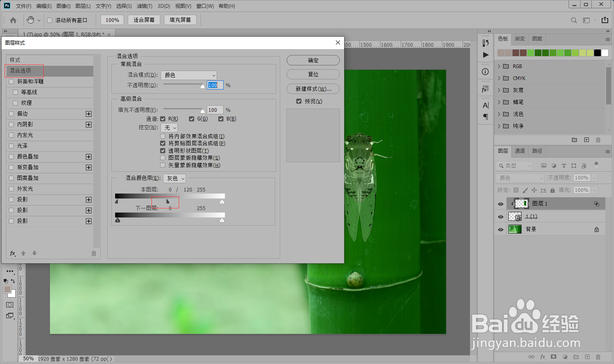Click the share/export icon at top right
Viewport: 614px width, 364px height.
tap(605, 20)
